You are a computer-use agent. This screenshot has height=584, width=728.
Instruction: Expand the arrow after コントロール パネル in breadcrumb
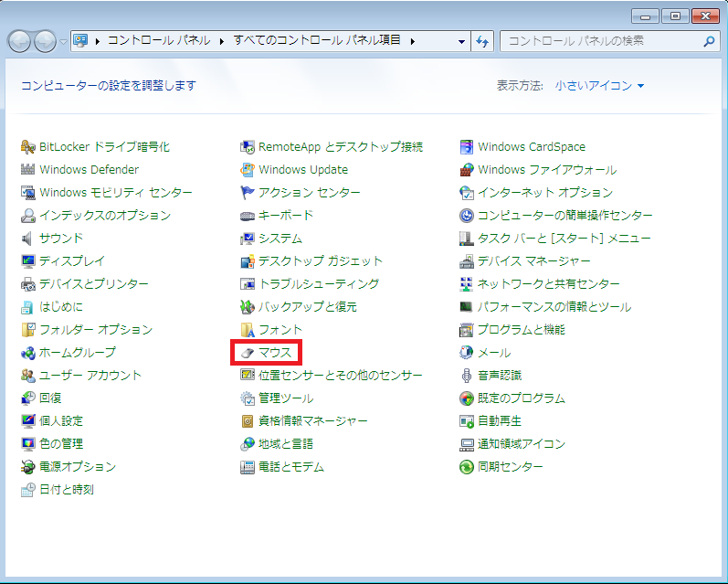[221, 41]
